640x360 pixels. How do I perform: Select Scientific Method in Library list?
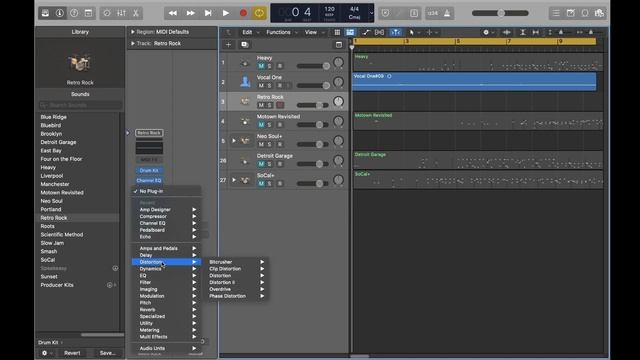click(x=62, y=234)
